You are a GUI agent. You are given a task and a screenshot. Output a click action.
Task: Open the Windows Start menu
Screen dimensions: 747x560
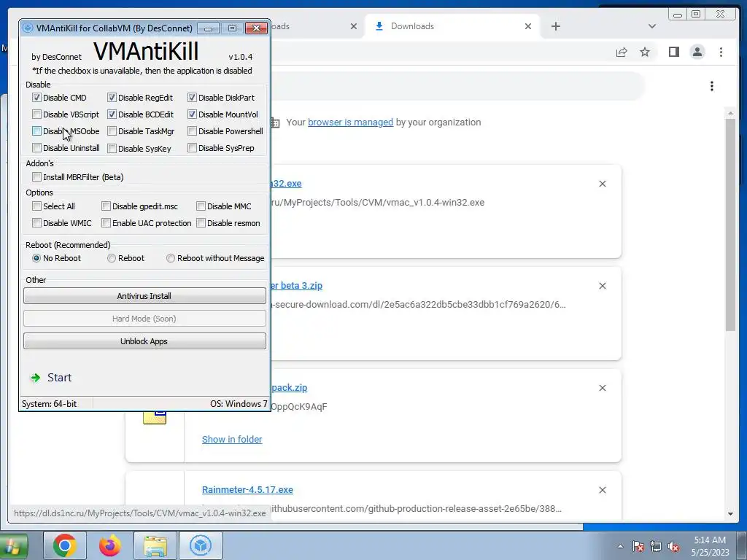(x=13, y=545)
